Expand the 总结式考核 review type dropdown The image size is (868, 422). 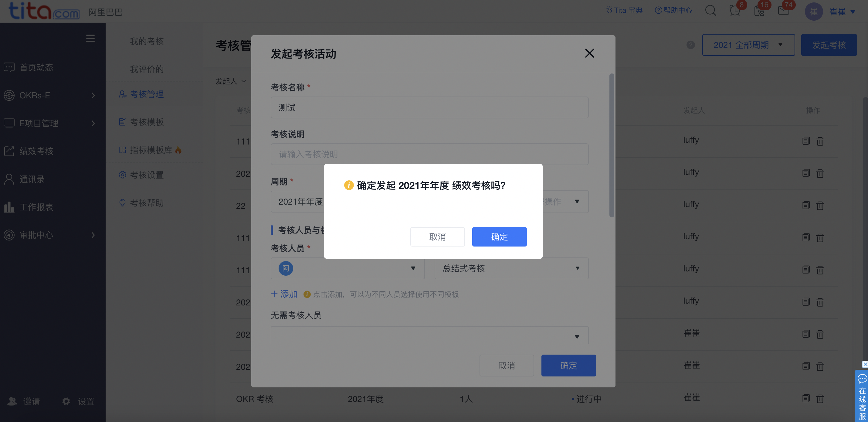577,269
